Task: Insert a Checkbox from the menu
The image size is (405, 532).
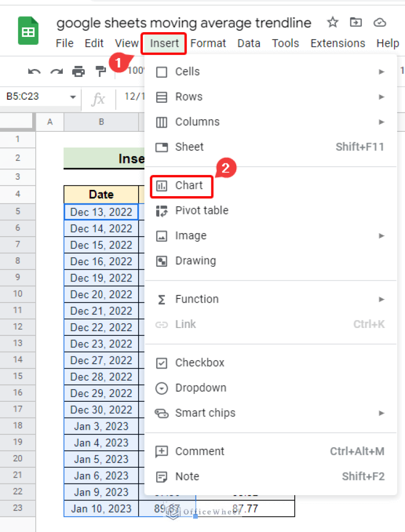Action: coord(198,363)
